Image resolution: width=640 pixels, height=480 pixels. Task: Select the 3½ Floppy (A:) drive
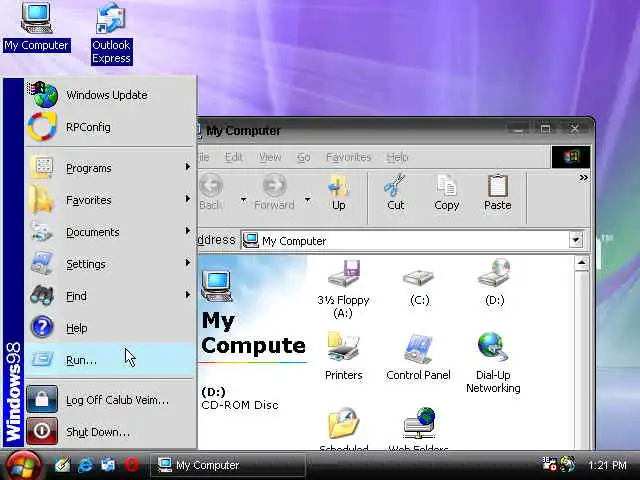[x=343, y=289]
